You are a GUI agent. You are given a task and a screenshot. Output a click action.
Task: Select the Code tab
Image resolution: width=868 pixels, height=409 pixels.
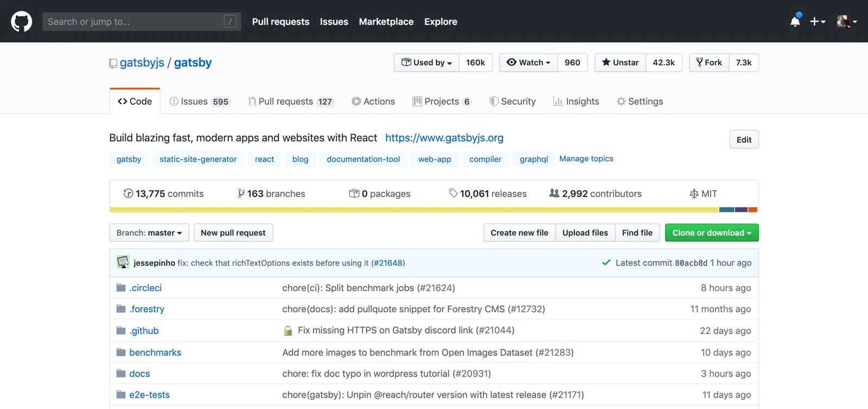pyautogui.click(x=135, y=101)
